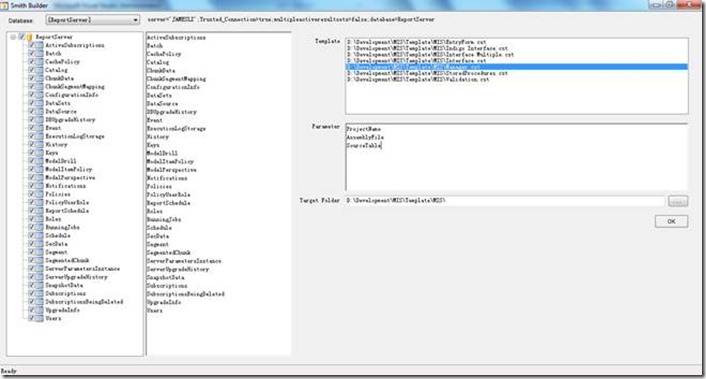Click the table icon beside Notifications

tap(40, 186)
